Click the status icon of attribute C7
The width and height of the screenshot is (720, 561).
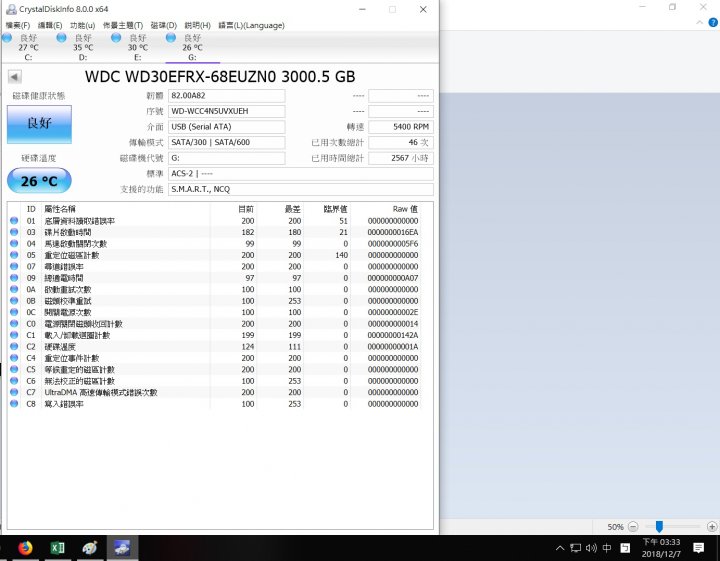[14, 393]
